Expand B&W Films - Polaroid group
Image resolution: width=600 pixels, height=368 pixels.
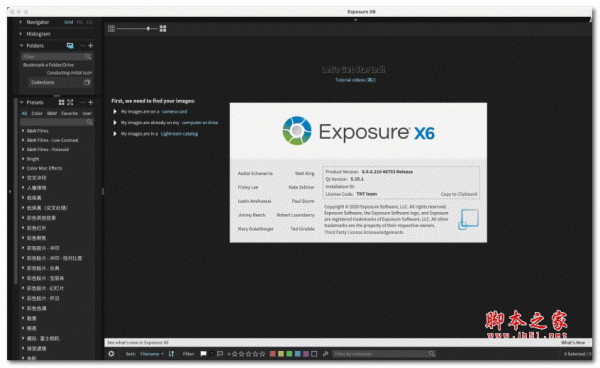pyautogui.click(x=23, y=149)
